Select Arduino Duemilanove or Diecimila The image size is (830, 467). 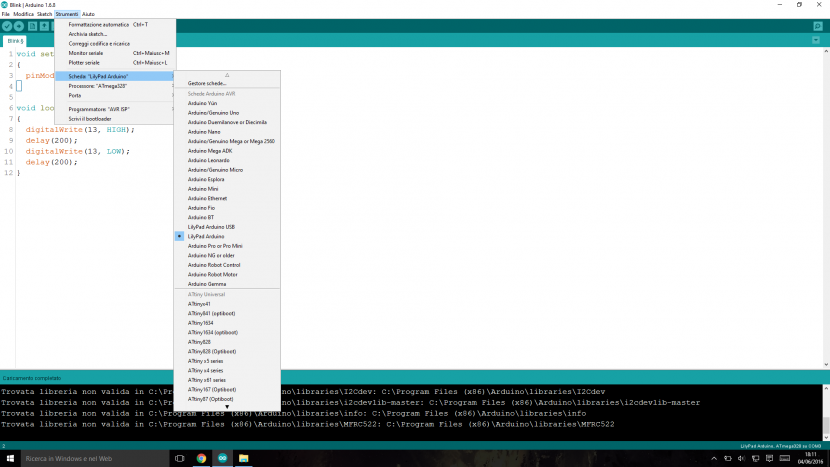pos(227,122)
